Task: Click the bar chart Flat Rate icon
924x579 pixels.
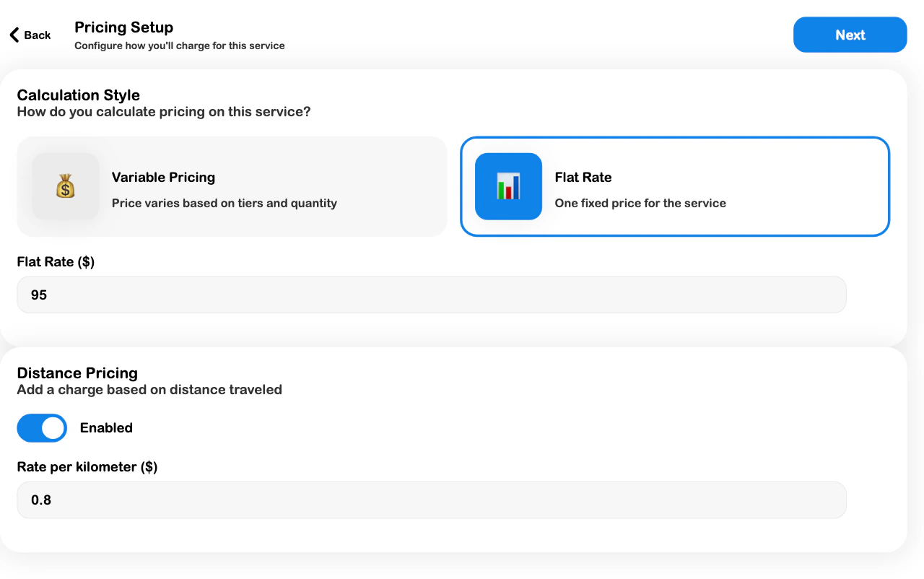Action: click(x=508, y=186)
